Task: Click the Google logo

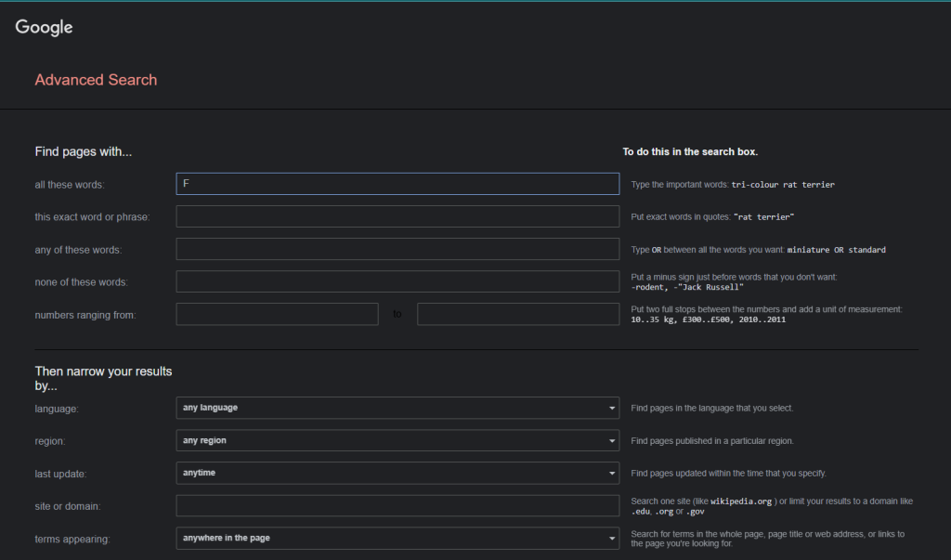Action: (44, 28)
